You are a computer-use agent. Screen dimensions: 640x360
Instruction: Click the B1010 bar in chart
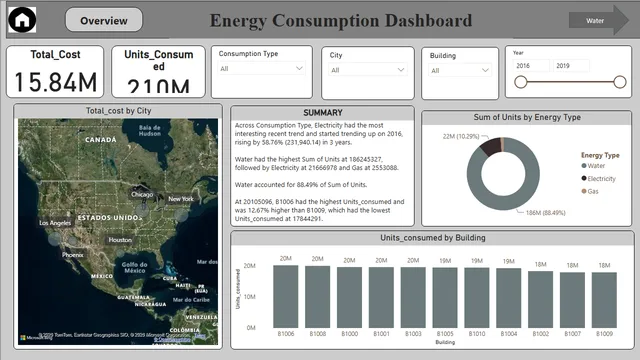click(477, 298)
